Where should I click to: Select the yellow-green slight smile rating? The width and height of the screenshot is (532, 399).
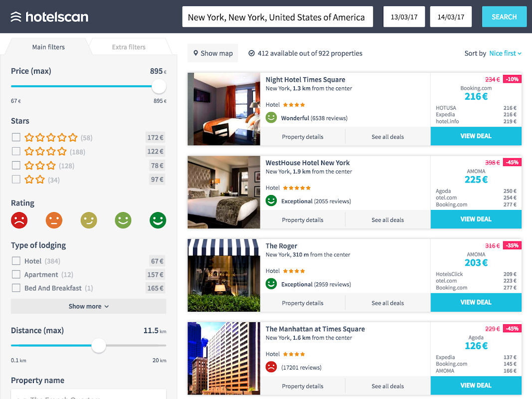point(89,220)
